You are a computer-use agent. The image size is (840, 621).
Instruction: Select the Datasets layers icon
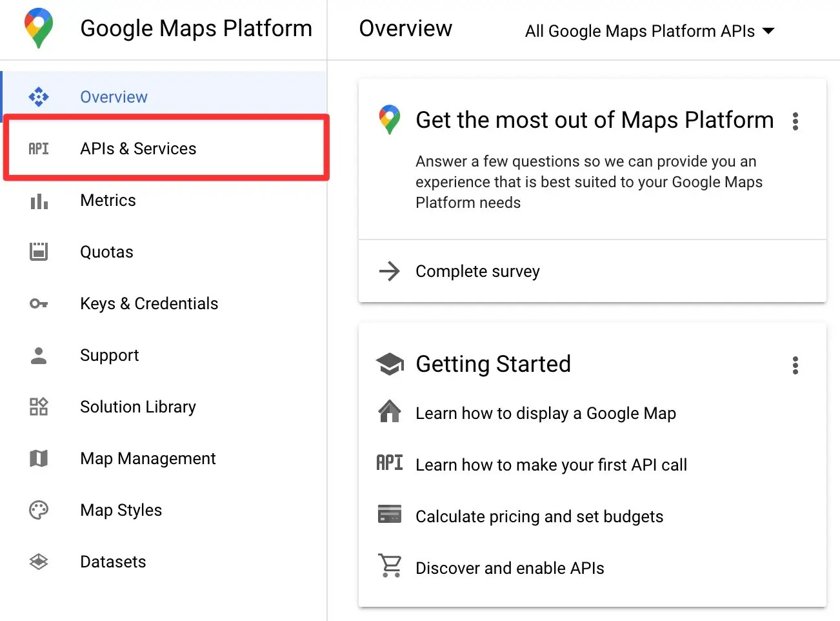pyautogui.click(x=39, y=562)
